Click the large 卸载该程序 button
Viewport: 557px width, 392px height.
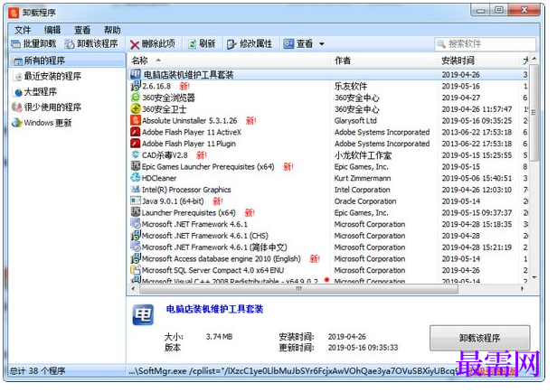tap(479, 338)
